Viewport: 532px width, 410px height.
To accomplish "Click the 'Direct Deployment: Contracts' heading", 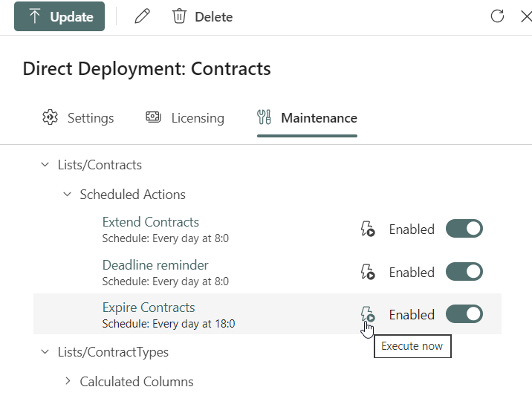I will 146,69.
